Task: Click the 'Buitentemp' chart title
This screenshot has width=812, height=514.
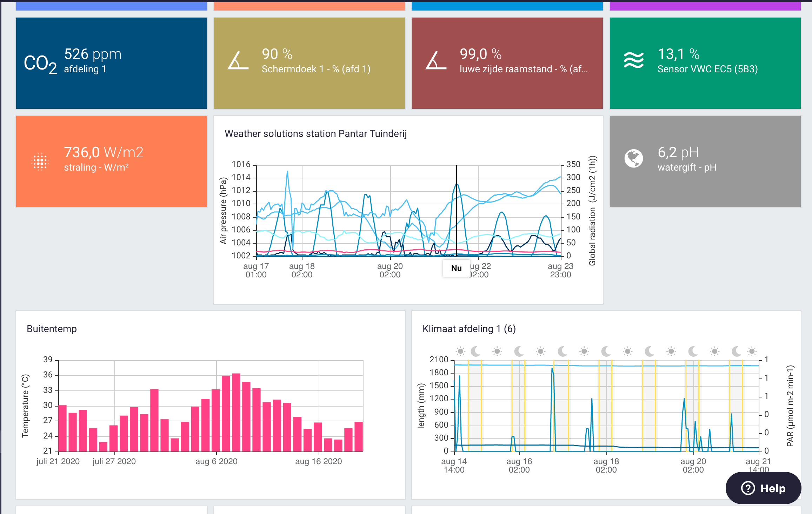Action: pos(52,329)
